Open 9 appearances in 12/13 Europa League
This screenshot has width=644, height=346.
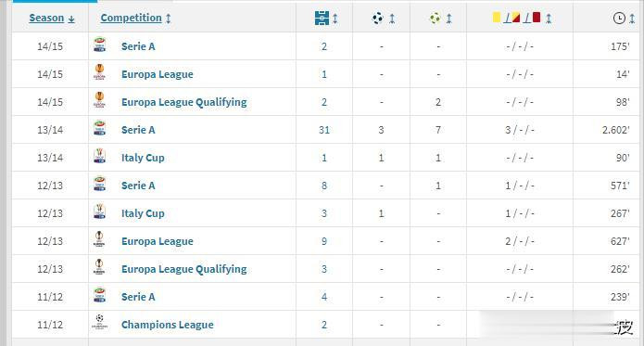pos(324,241)
